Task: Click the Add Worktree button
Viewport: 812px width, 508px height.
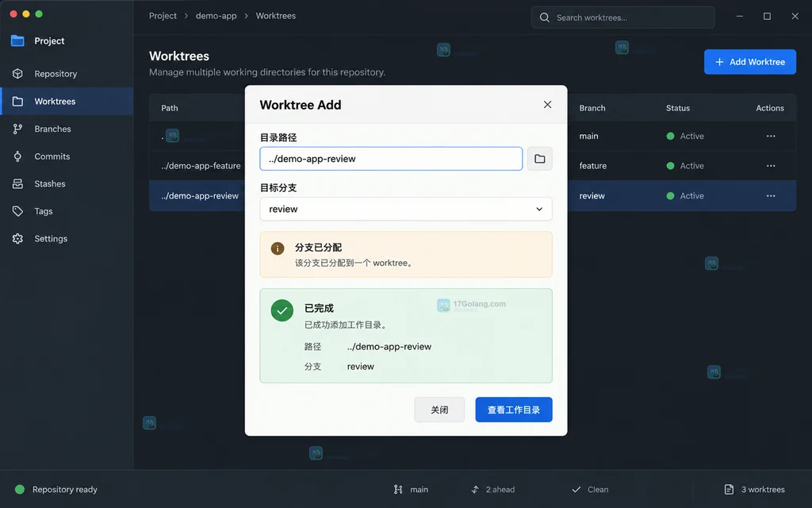Action: click(750, 62)
